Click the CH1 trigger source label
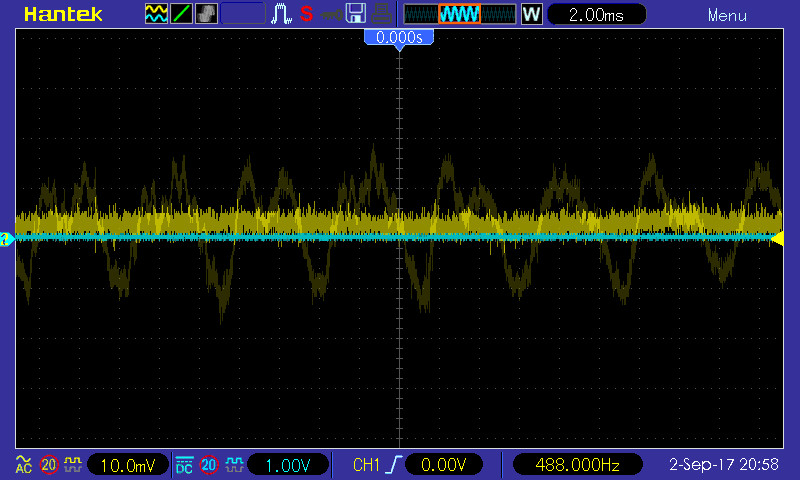This screenshot has height=480, width=800. point(366,465)
